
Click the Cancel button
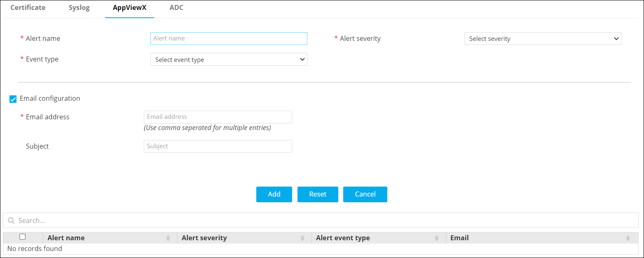[365, 194]
